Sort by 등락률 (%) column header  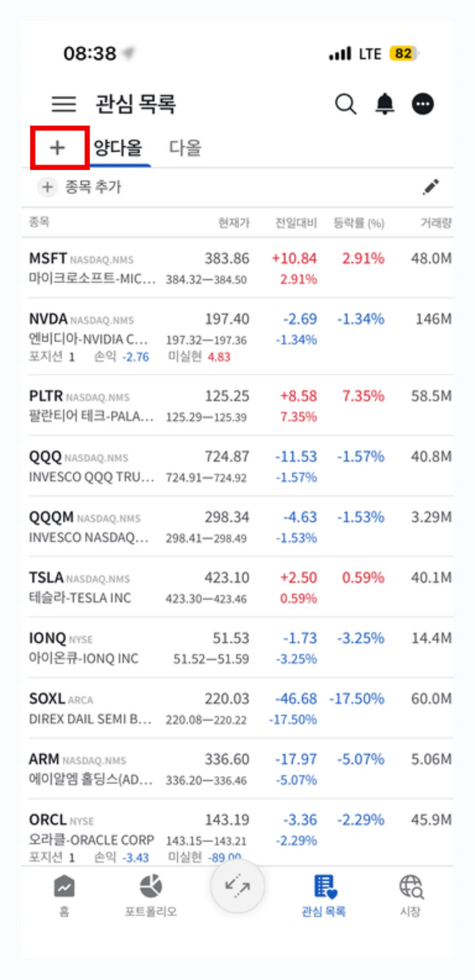coord(358,223)
